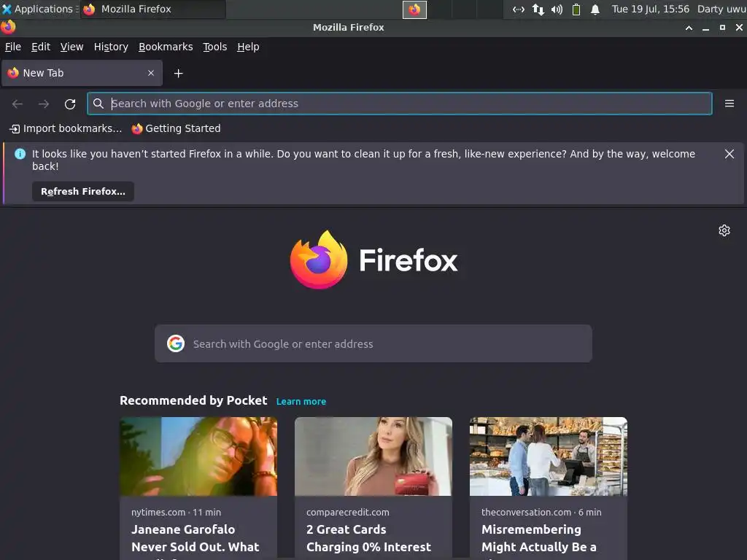Open the Janeane Garofalo article thumbnail
The width and height of the screenshot is (747, 560).
(x=198, y=456)
